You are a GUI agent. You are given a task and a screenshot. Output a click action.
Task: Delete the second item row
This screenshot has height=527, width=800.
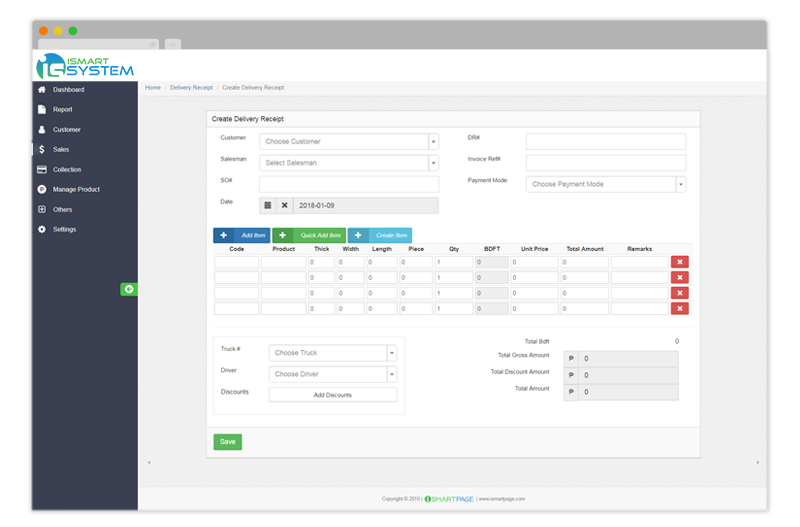pyautogui.click(x=680, y=278)
